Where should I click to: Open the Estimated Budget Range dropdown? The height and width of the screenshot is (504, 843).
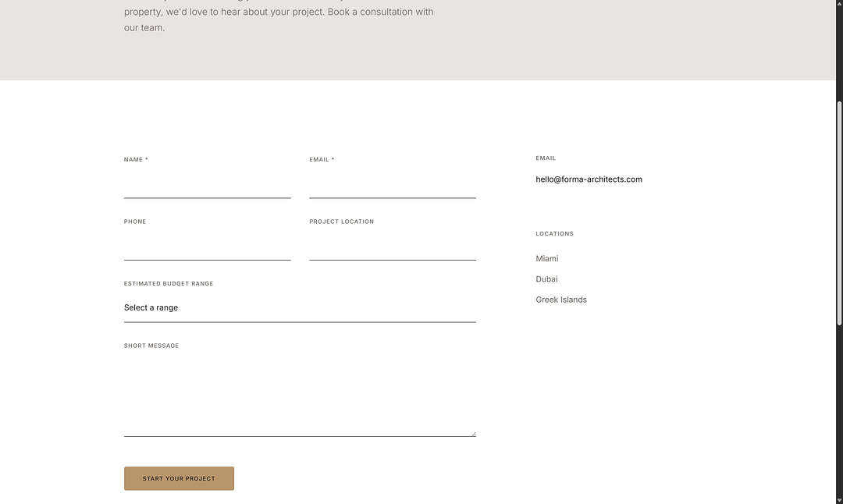coord(300,308)
